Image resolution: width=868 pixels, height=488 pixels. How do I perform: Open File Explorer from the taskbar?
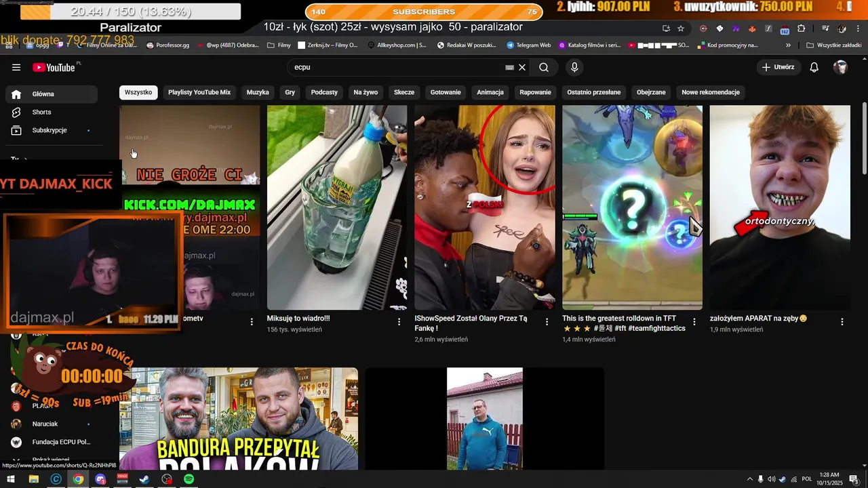tap(33, 479)
